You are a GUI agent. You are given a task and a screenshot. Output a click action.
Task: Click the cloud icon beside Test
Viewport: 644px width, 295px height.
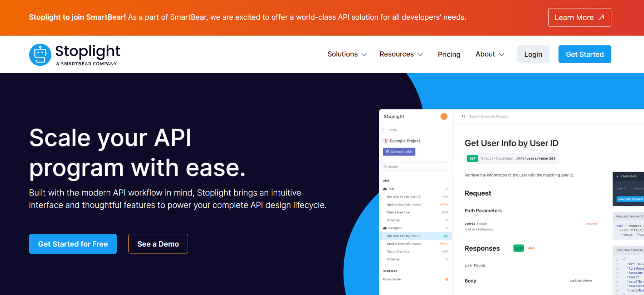click(x=385, y=189)
